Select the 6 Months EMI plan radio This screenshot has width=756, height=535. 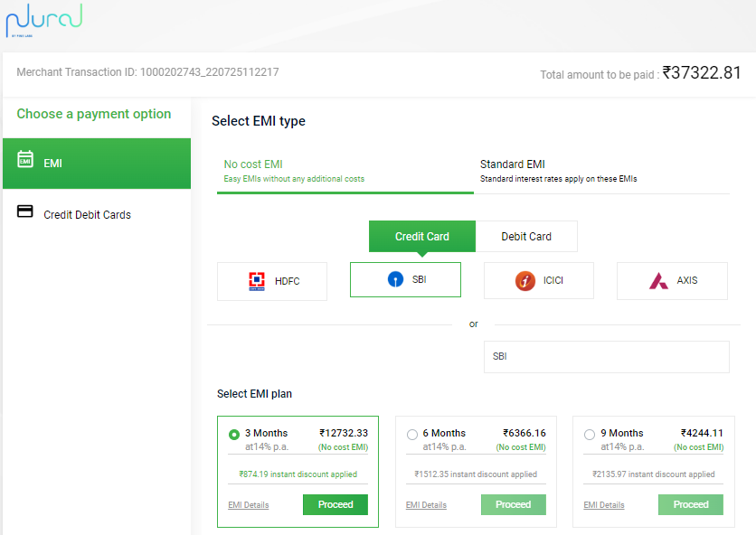[411, 435]
